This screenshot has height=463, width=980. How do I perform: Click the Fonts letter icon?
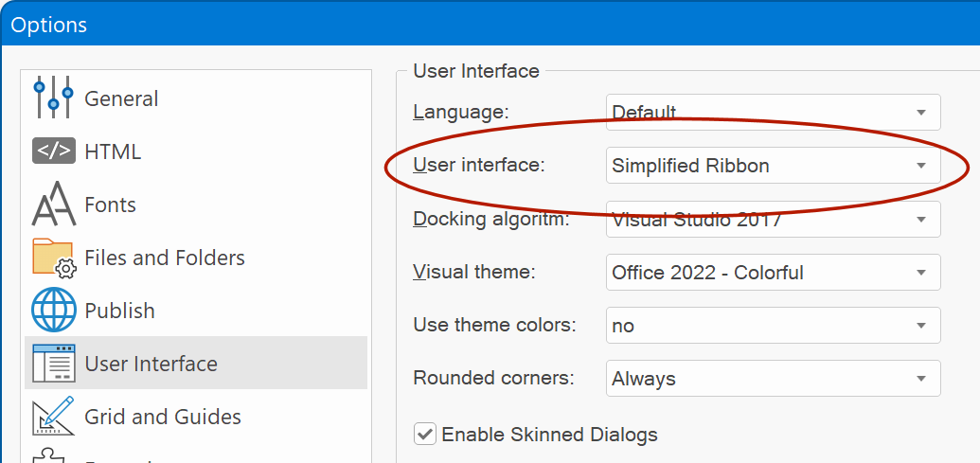[x=54, y=204]
